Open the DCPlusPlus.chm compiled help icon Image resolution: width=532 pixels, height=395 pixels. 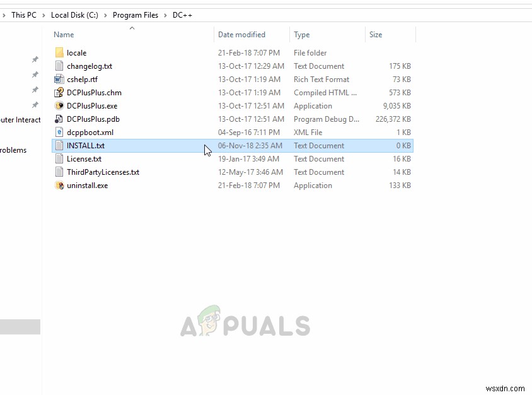point(59,92)
